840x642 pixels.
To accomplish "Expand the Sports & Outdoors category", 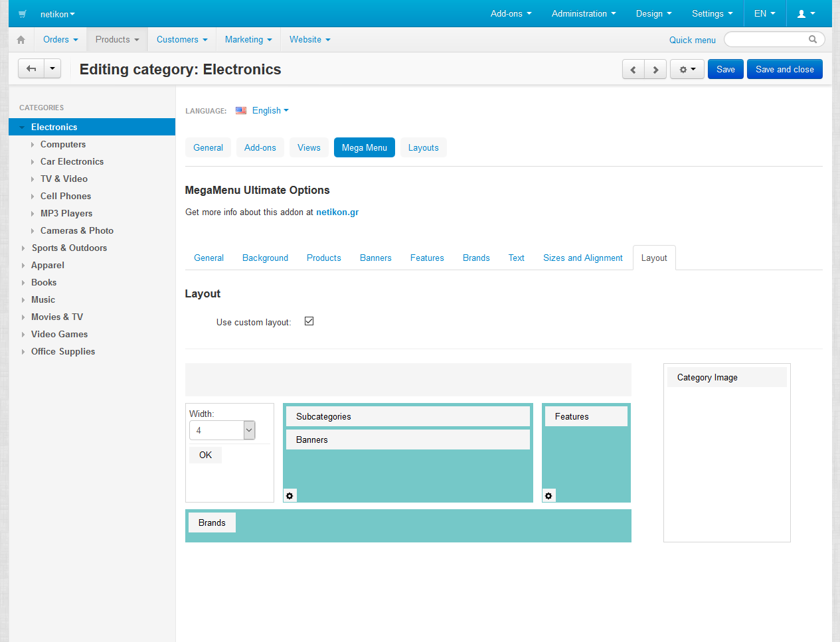I will point(23,248).
